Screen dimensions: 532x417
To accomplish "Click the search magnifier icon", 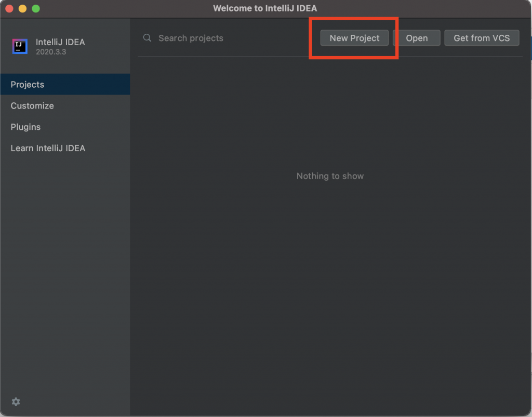I will 147,37.
